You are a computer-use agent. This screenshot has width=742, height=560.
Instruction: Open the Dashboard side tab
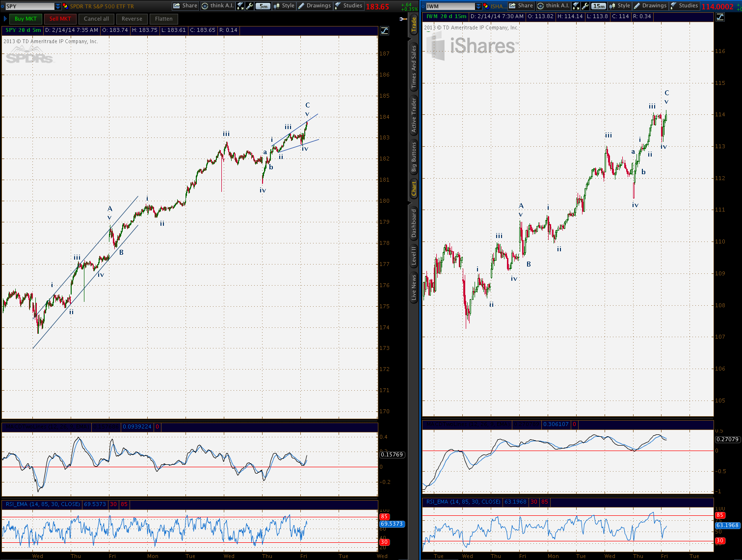(414, 224)
